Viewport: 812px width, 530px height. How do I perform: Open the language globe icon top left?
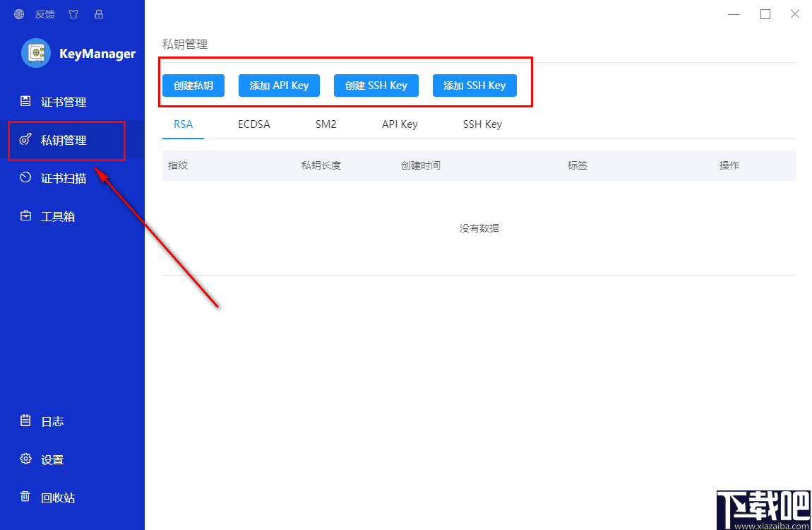click(x=18, y=13)
